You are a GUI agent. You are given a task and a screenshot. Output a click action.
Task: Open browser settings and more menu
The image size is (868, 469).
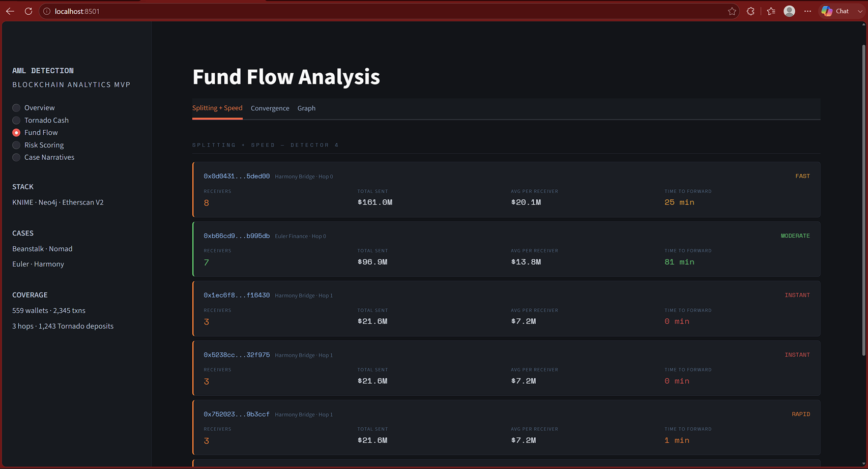[x=807, y=11]
